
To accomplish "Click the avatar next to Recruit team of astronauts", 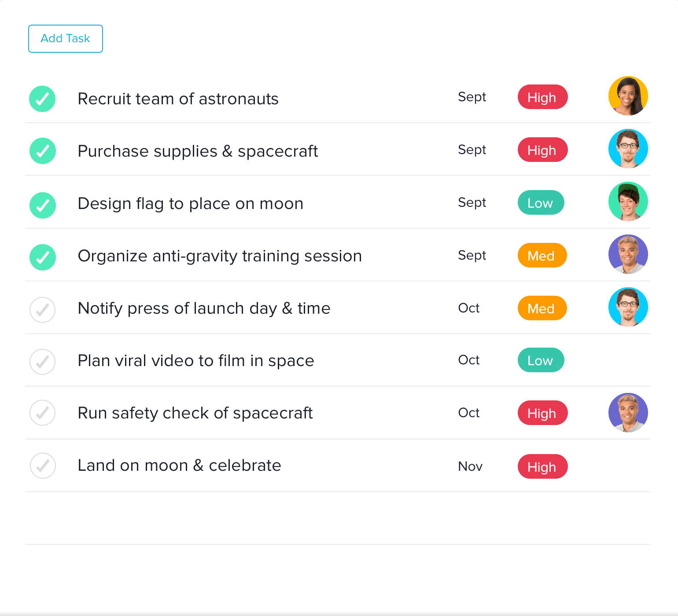I will click(628, 96).
